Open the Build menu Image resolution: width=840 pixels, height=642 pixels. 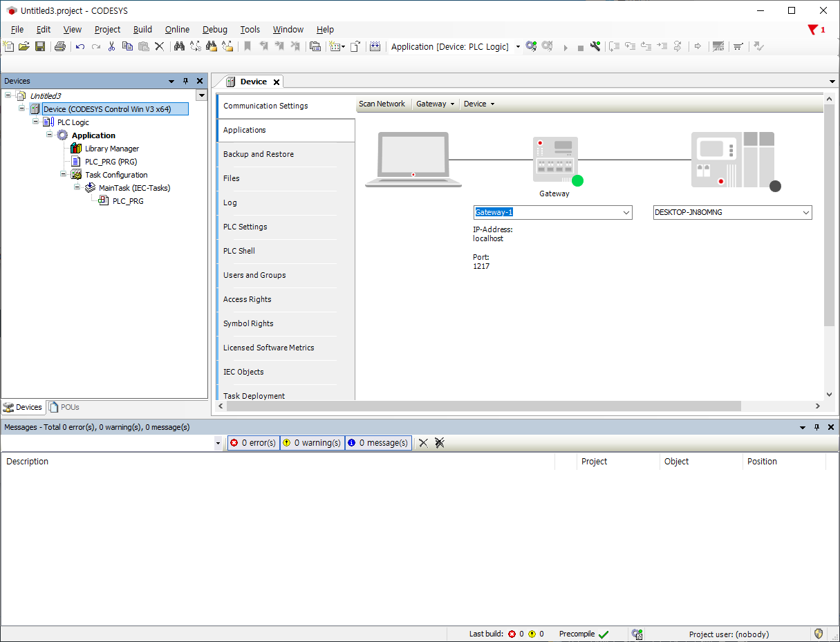click(142, 30)
